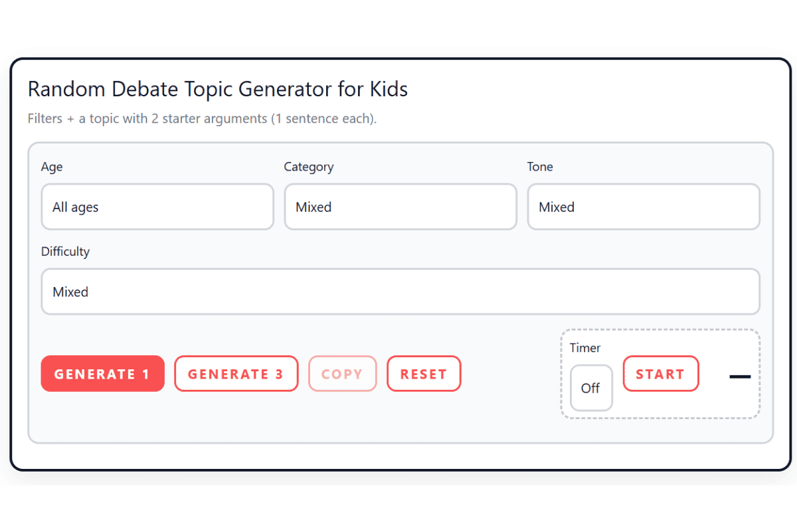Open the Tone dropdown
The image size is (797, 532).
point(643,207)
